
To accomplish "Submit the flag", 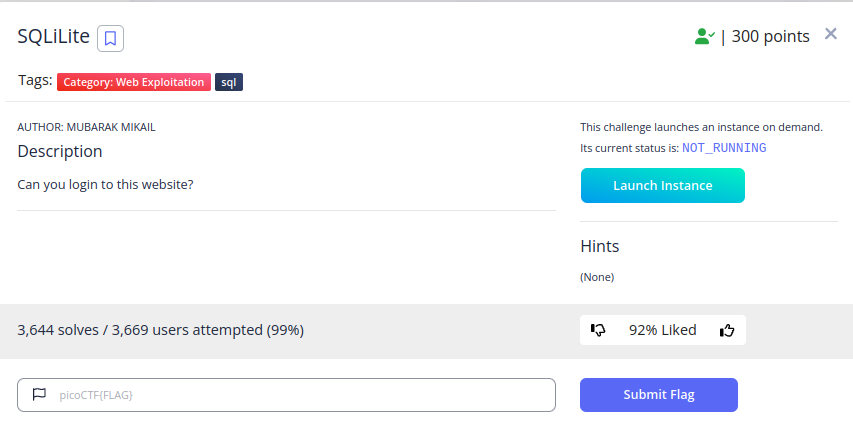I will (659, 395).
